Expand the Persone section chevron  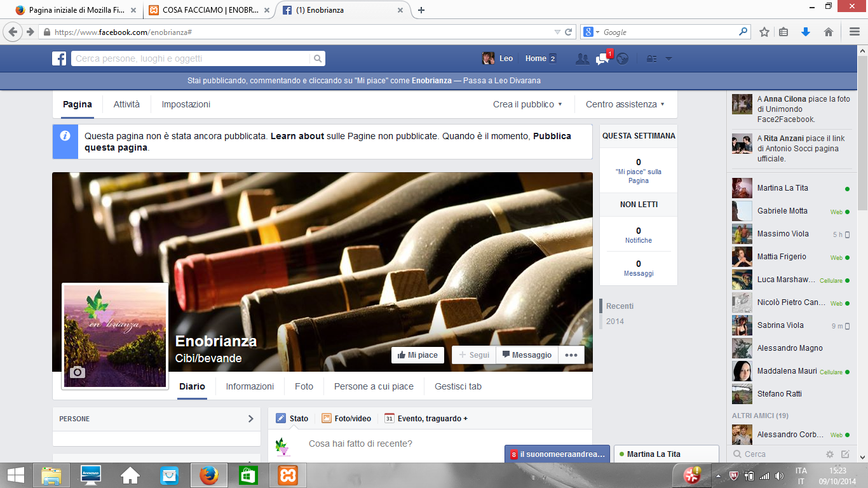pos(250,419)
